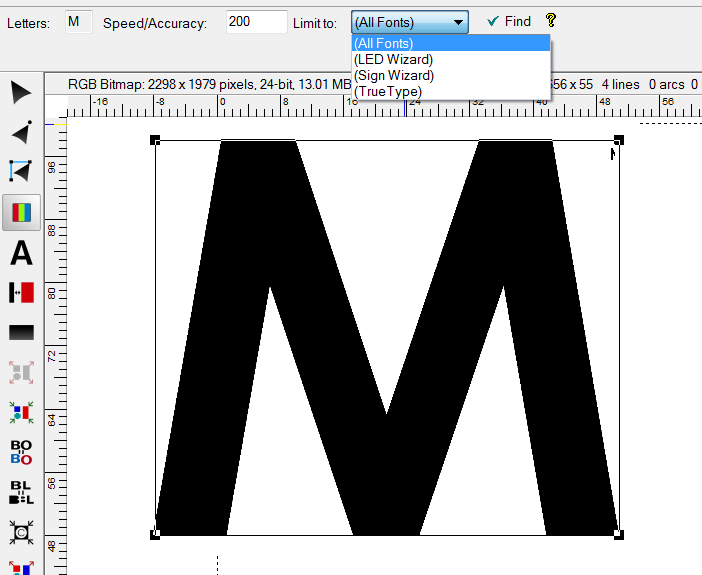Click the yellow help question mark icon
Image resolution: width=702 pixels, height=575 pixels.
[x=550, y=21]
